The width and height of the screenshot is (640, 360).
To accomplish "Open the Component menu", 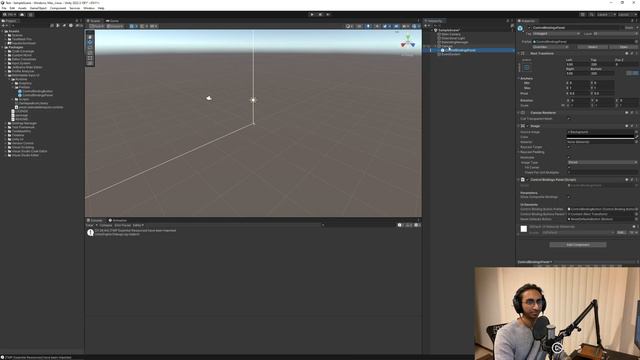I will point(58,8).
